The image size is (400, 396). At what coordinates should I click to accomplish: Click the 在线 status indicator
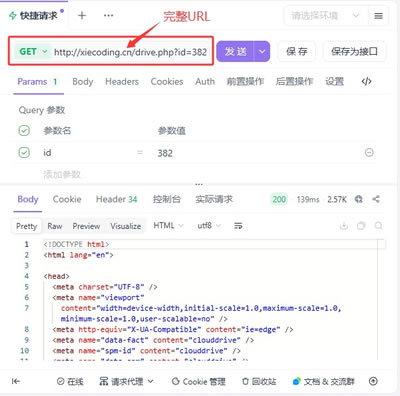point(70,381)
